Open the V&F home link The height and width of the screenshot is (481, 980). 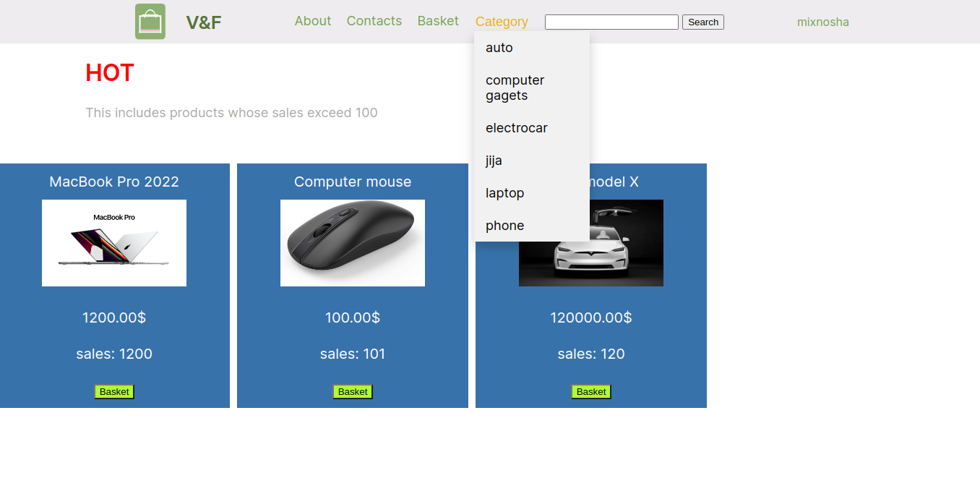point(204,22)
